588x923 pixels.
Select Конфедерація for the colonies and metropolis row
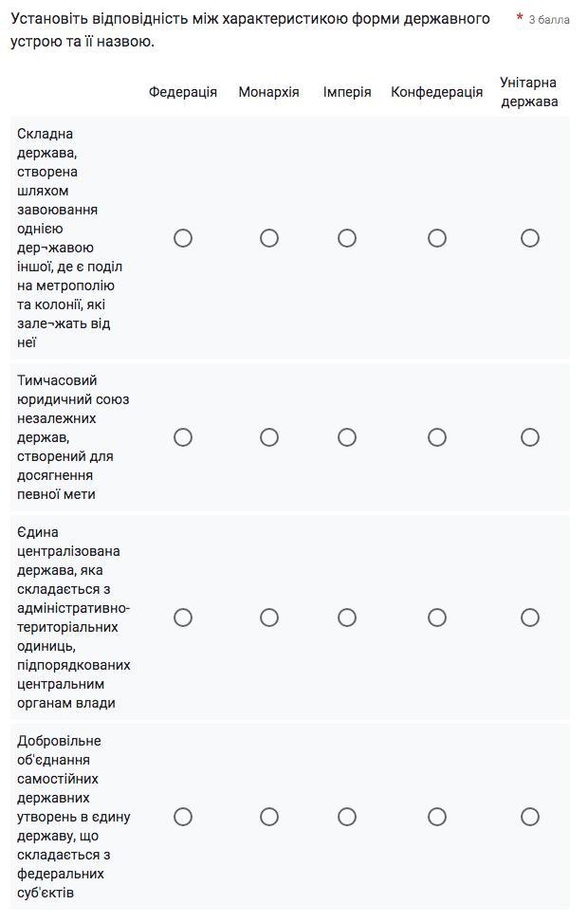[x=437, y=238]
